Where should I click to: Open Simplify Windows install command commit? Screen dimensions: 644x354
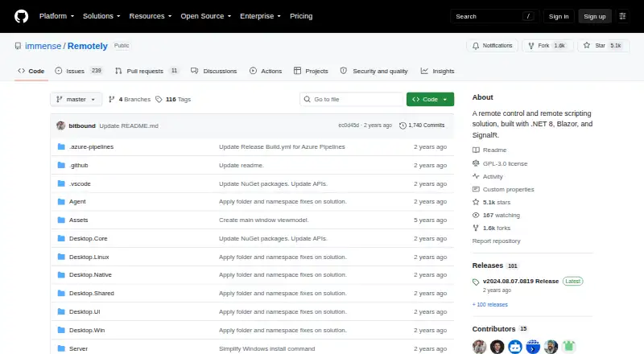tap(267, 348)
